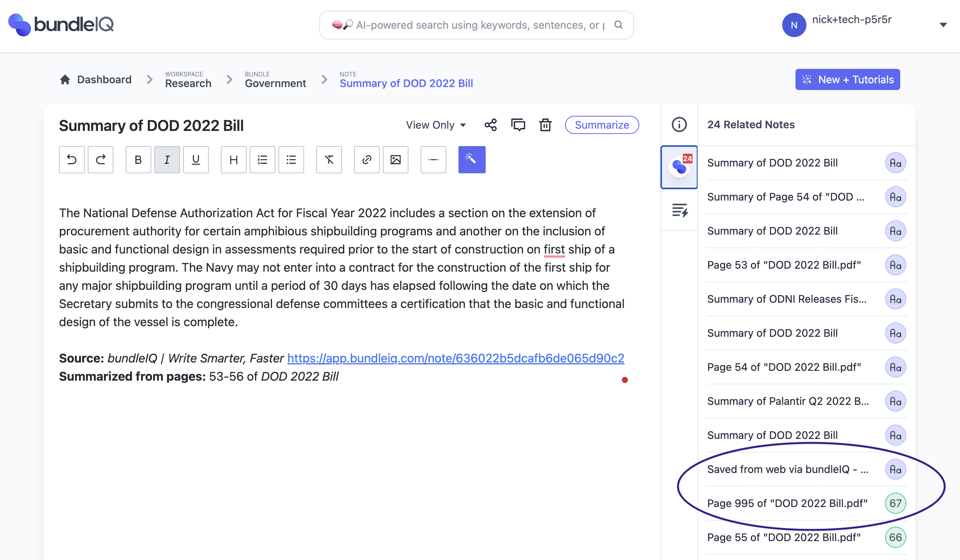The image size is (960, 560).
Task: Open the View Only permissions dropdown
Action: 436,125
